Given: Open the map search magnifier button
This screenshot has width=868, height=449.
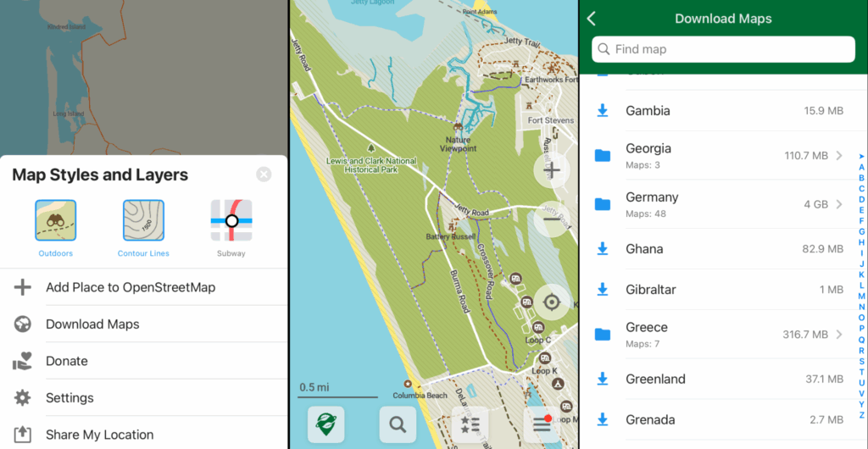Looking at the screenshot, I should (x=398, y=424).
